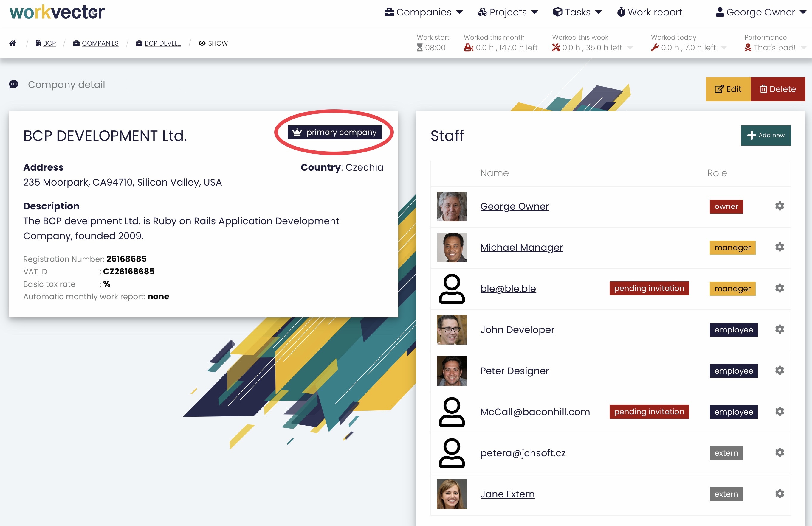Click the hourglass Work start icon
The width and height of the screenshot is (812, 526).
(x=420, y=48)
